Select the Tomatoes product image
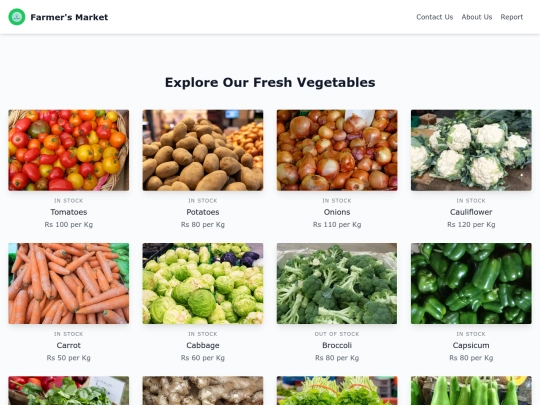 (x=69, y=150)
